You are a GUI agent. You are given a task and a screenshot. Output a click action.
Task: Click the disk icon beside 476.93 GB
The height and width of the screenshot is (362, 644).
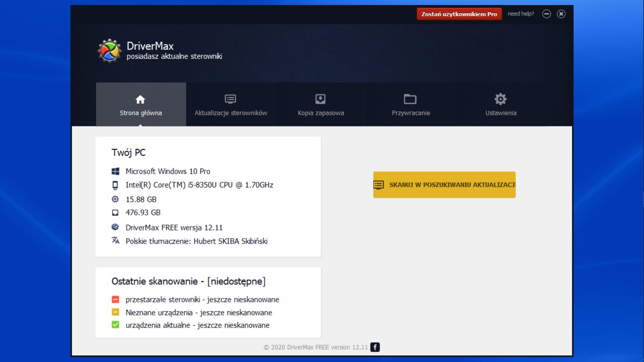point(115,212)
